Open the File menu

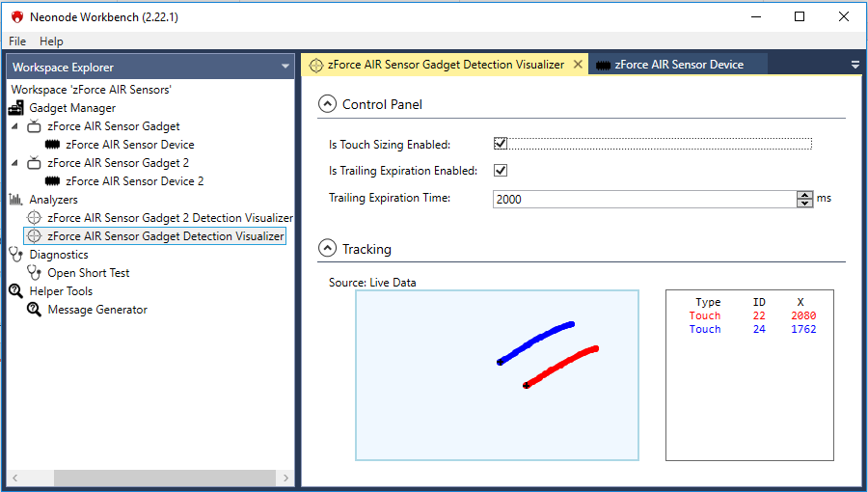17,41
